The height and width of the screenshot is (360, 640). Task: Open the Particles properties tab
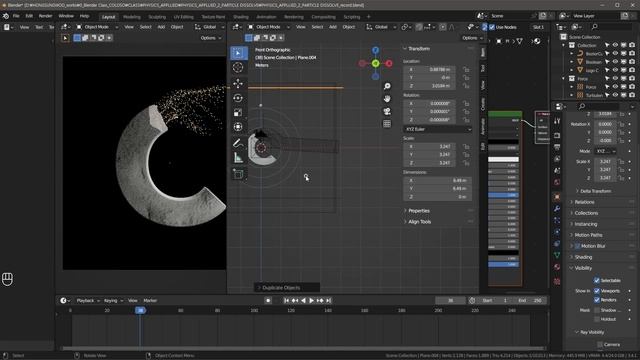(557, 220)
